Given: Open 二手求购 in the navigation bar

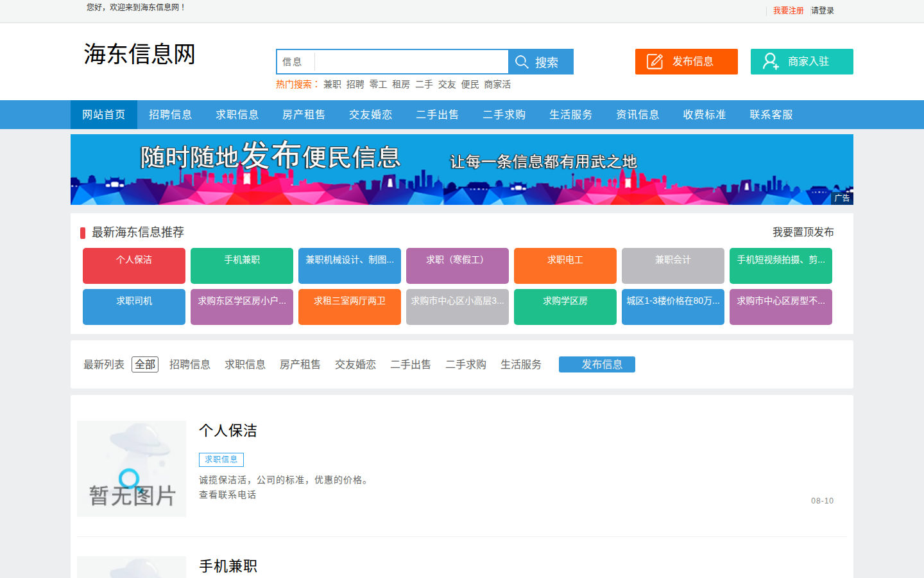Looking at the screenshot, I should click(504, 114).
